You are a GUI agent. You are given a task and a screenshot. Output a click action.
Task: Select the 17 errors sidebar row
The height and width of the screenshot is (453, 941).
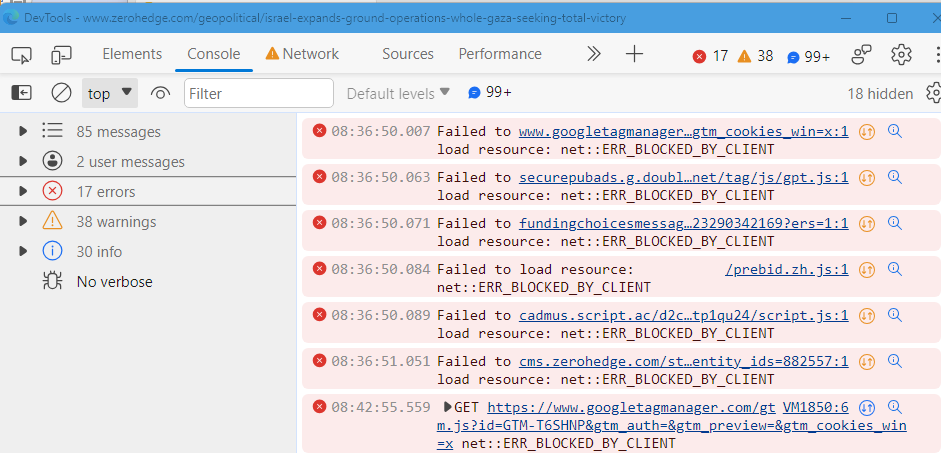[148, 191]
